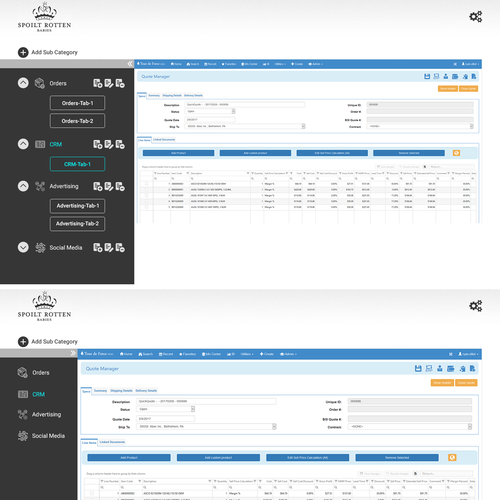Tick the checkbox of line 5 in the top grid
Viewport: 500px width, 500px height.
(x=146, y=207)
